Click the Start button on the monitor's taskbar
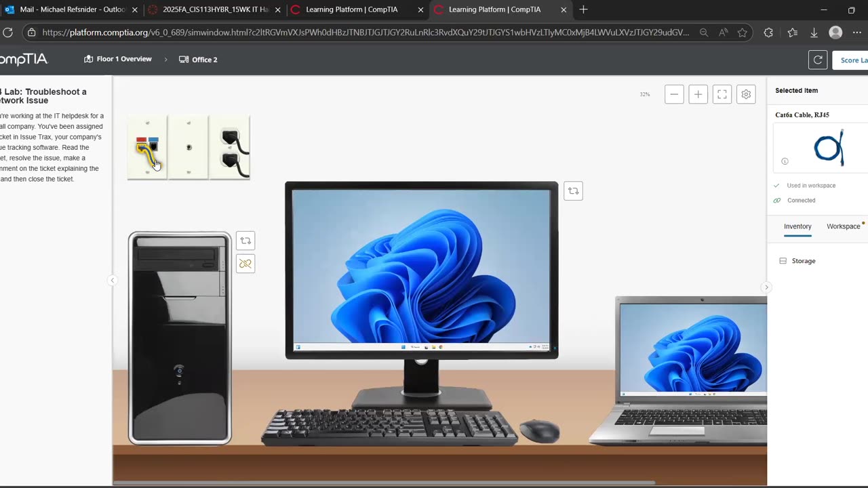Viewport: 868px width, 488px height. [403, 347]
